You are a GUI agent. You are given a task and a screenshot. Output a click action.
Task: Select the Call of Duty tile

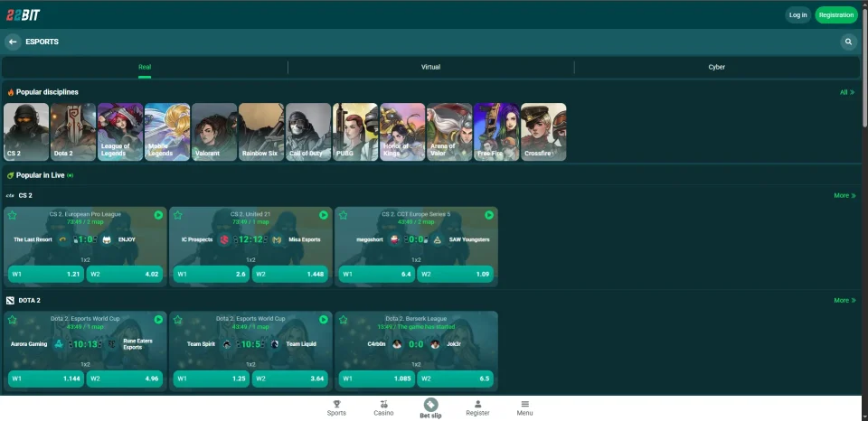click(x=308, y=132)
